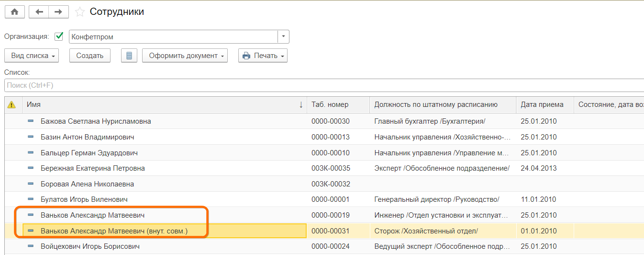
Task: Click the list report icon button
Action: [x=129, y=56]
